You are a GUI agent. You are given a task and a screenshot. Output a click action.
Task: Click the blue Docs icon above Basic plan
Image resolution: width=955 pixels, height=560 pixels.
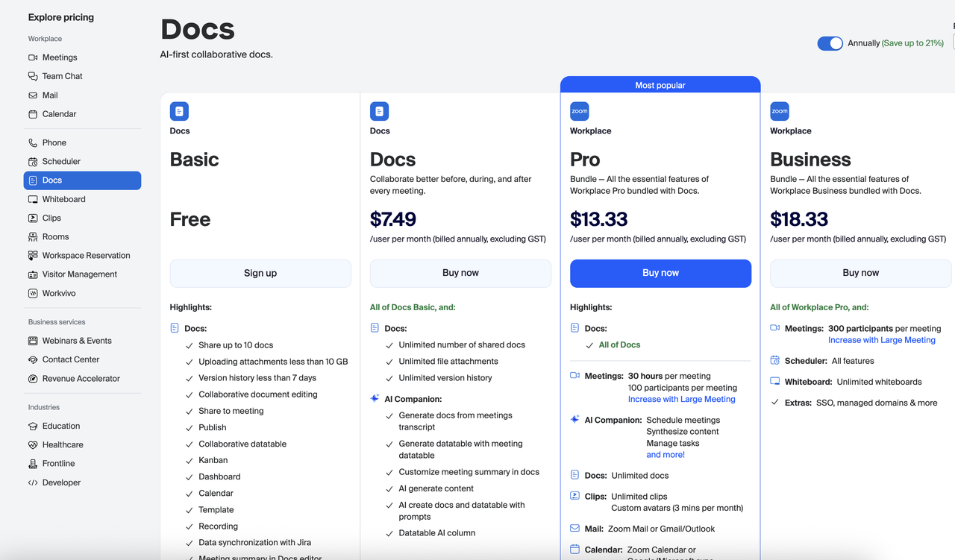click(x=179, y=111)
